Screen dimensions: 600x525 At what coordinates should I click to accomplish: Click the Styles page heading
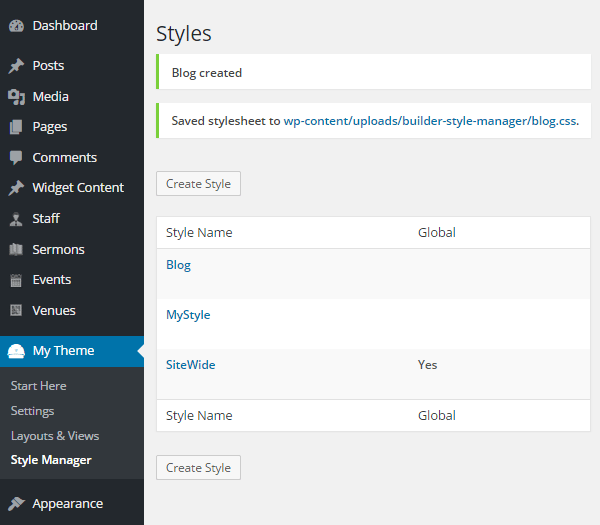[184, 34]
